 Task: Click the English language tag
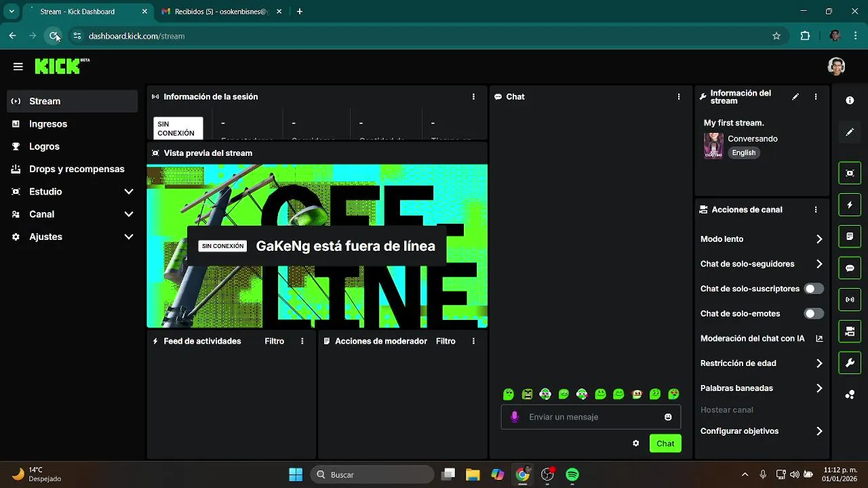click(x=743, y=152)
